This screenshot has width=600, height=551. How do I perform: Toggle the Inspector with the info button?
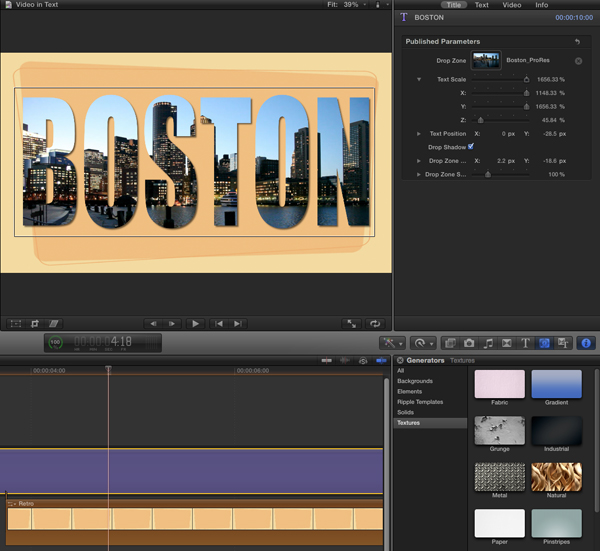[x=586, y=343]
